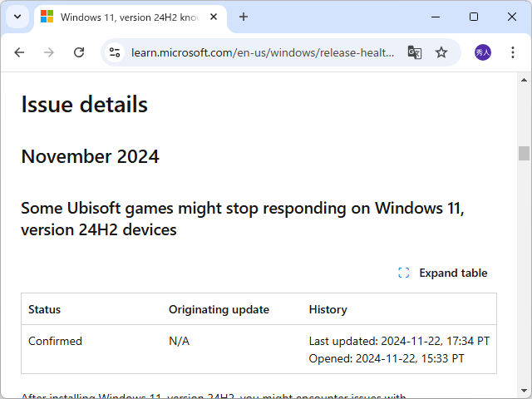Image resolution: width=532 pixels, height=399 pixels.
Task: Click the Status column header
Action: click(x=44, y=309)
